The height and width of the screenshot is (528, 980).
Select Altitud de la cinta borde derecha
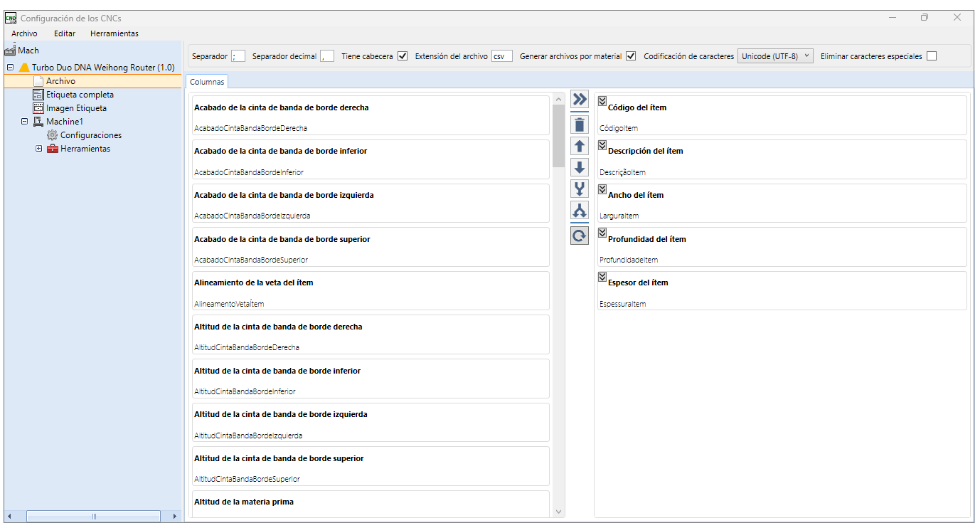tap(371, 334)
